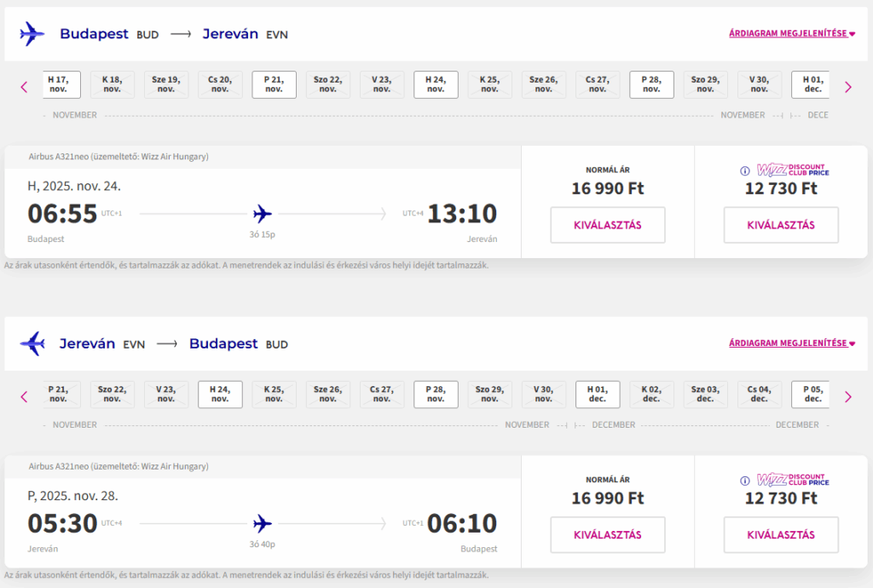Select return date H 24, nov.
The height and width of the screenshot is (588, 873).
[x=220, y=395]
